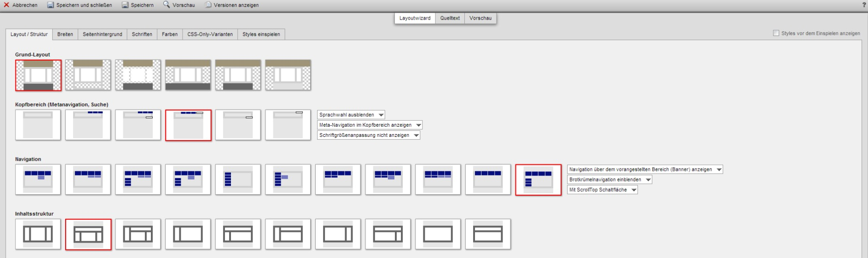The height and width of the screenshot is (258, 868).
Task: Select Kopfbereich with meta navigation only
Action: tap(88, 125)
